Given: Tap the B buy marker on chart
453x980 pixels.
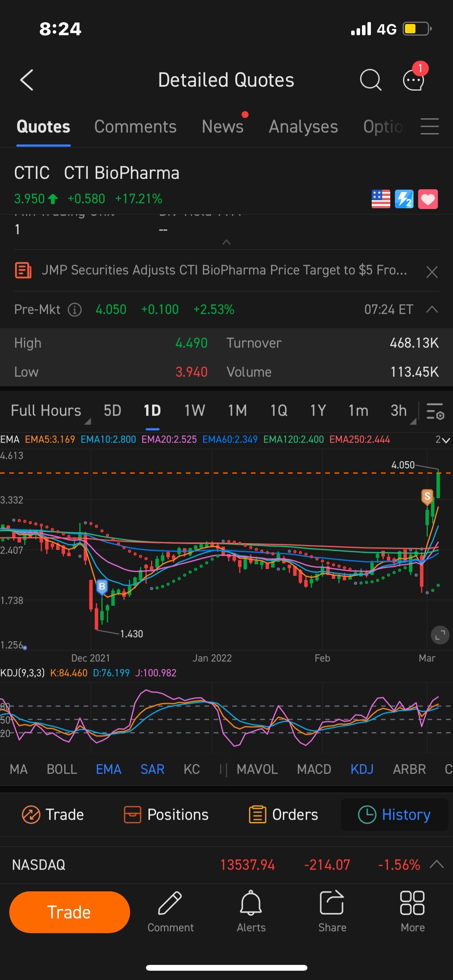Looking at the screenshot, I should click(102, 587).
